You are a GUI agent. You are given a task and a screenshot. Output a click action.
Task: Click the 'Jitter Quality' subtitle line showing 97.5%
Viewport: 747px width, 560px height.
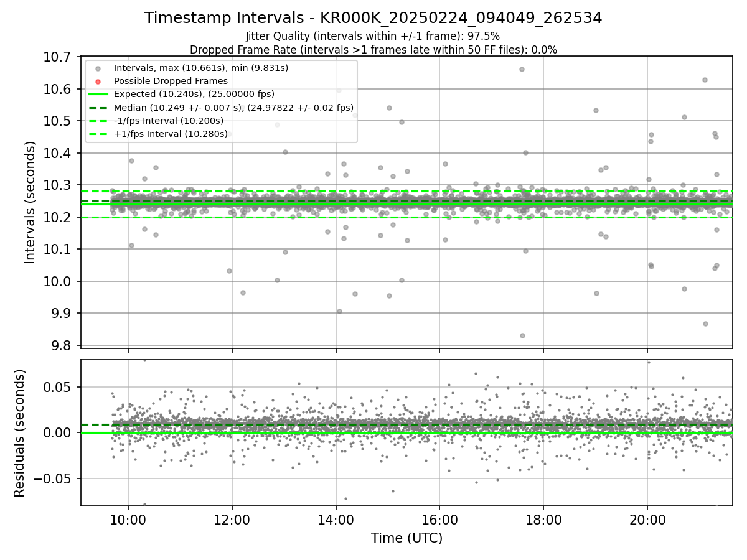click(374, 36)
